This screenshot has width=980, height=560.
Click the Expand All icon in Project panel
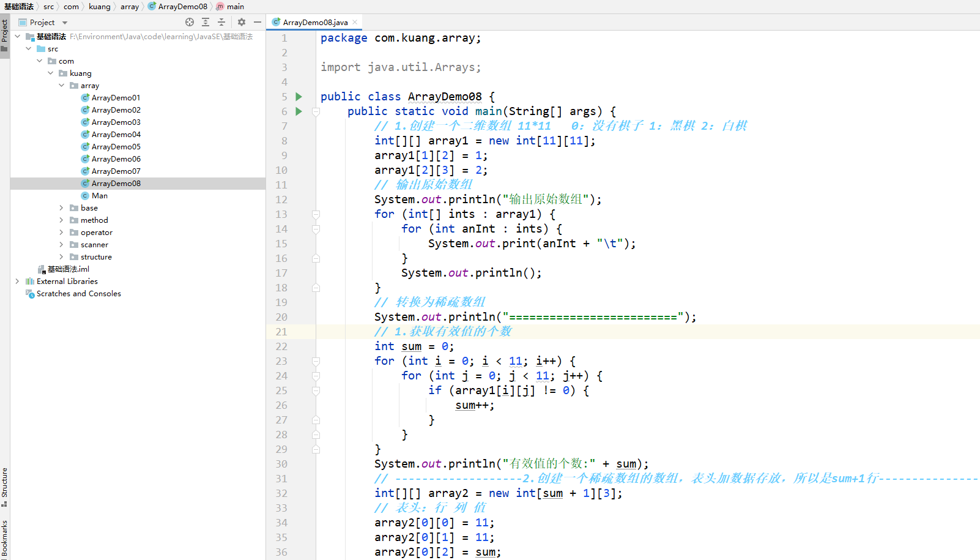tap(206, 22)
